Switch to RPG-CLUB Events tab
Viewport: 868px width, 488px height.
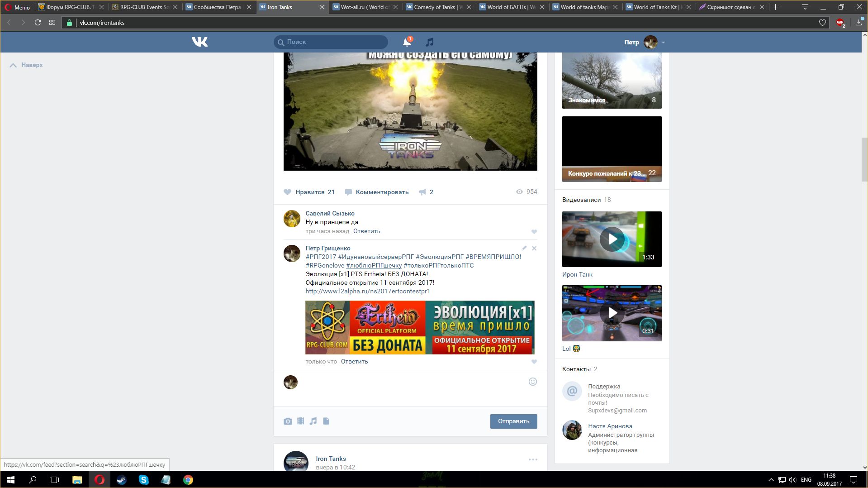pos(144,7)
